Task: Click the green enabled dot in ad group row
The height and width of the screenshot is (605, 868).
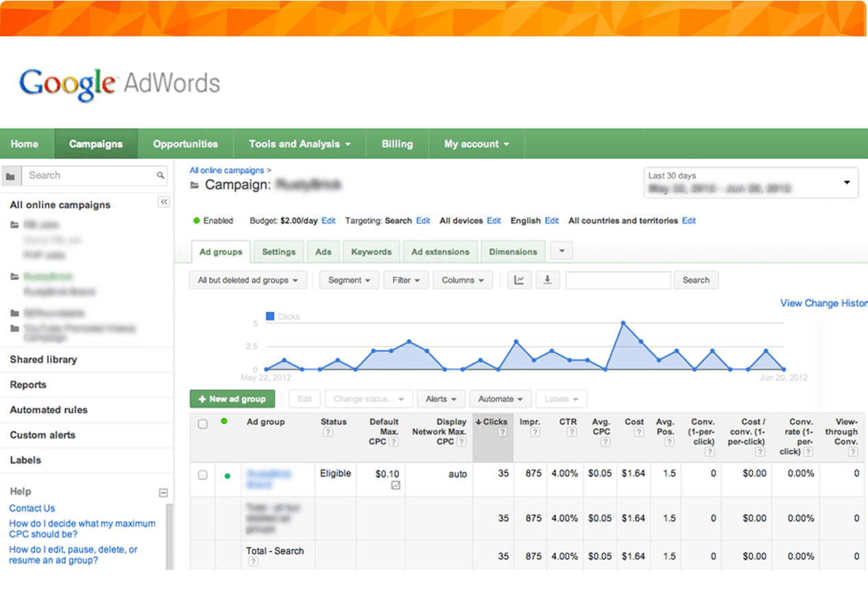Action: coord(228,475)
